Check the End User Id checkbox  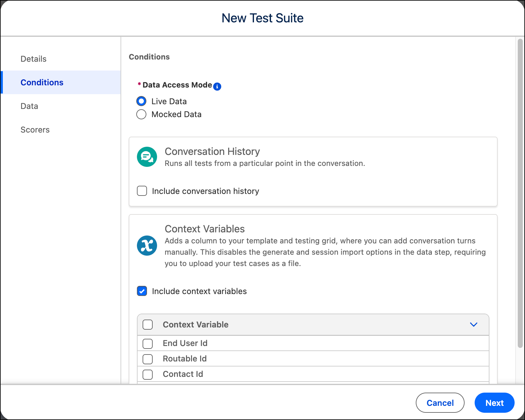click(x=148, y=343)
